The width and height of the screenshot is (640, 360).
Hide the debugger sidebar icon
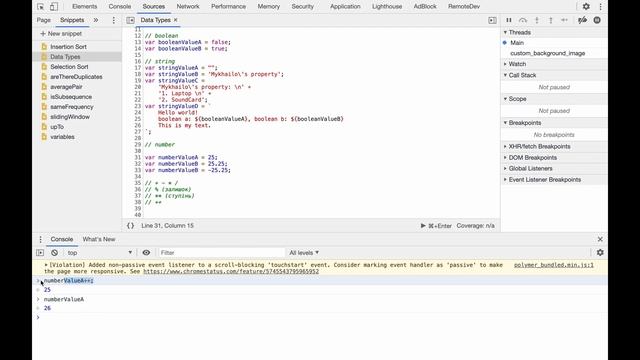tap(492, 20)
